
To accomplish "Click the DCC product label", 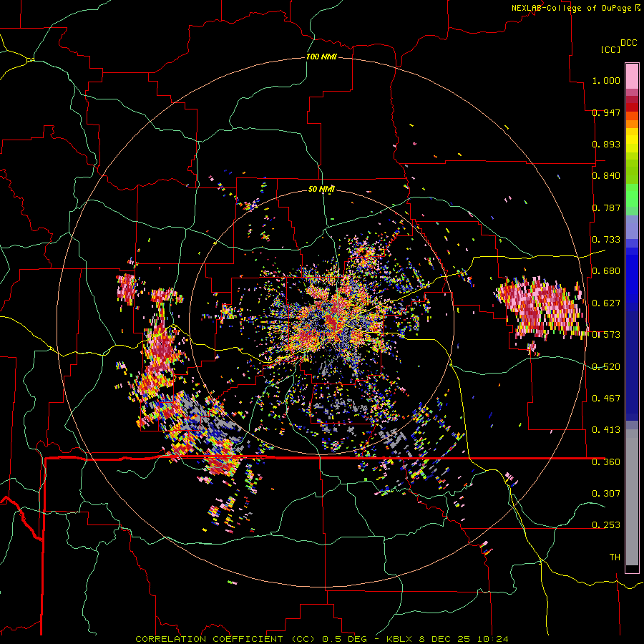I will [x=629, y=43].
